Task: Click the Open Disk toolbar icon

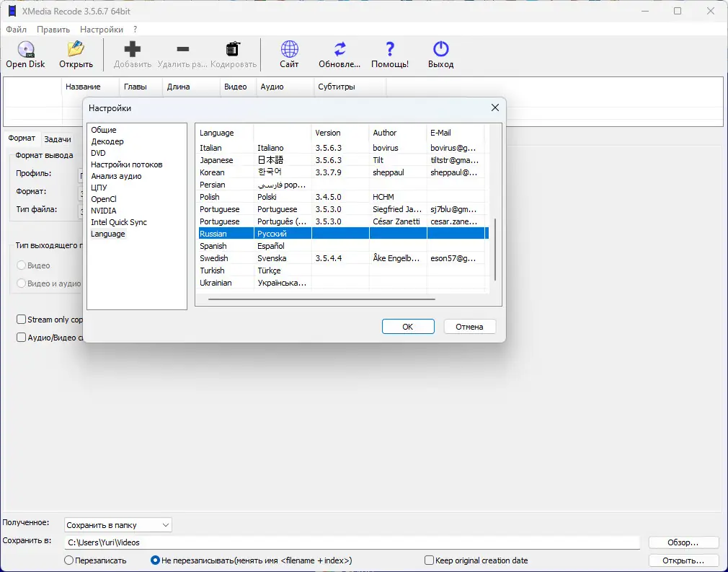Action: [x=25, y=49]
